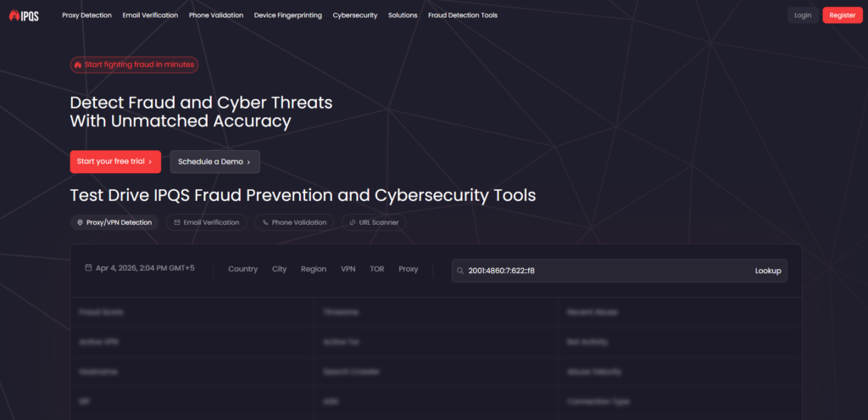Select the URL Scanner tab
The width and height of the screenshot is (868, 420).
(x=374, y=222)
